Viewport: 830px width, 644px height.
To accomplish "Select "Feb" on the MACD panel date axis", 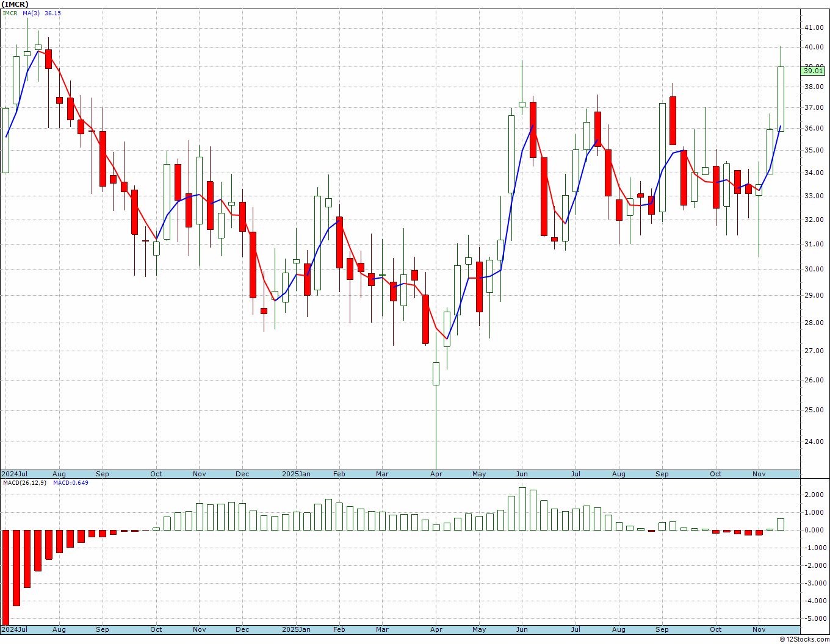I will click(339, 629).
